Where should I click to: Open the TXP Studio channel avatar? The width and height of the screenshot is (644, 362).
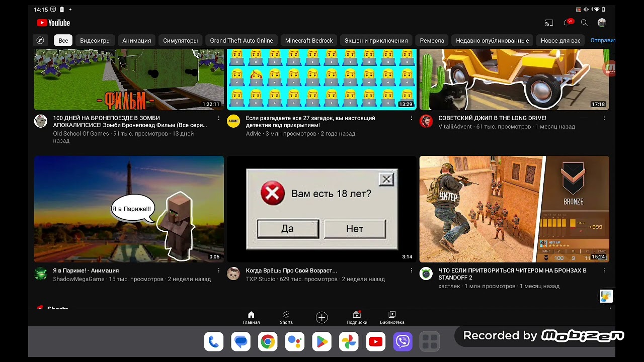click(233, 274)
